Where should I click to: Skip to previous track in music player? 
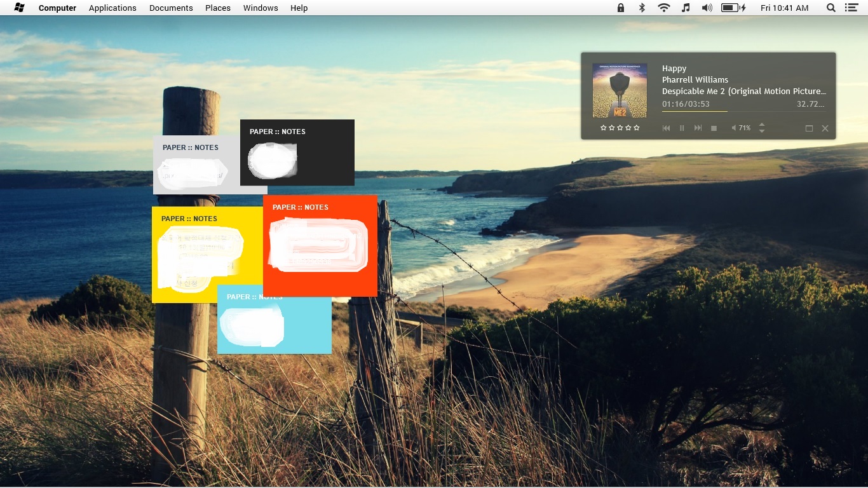click(666, 128)
